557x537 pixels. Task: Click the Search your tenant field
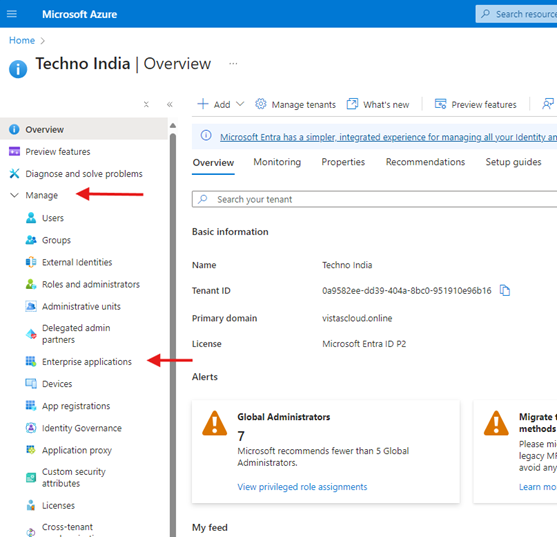click(374, 199)
